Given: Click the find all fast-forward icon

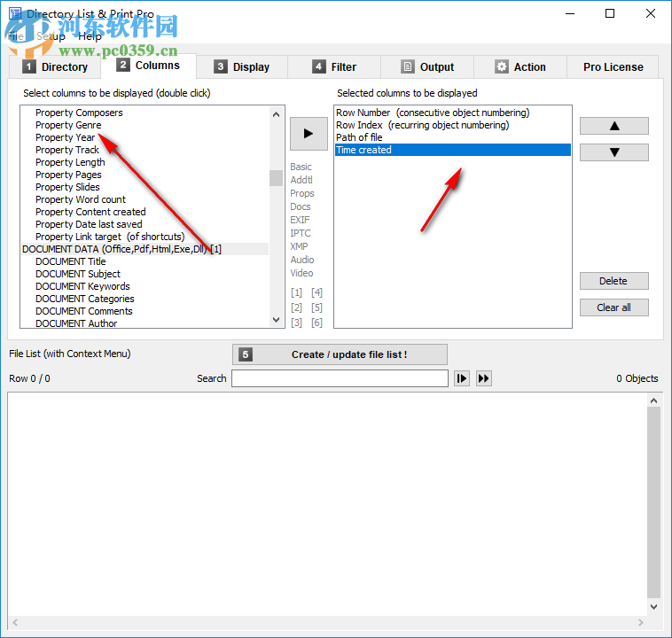Looking at the screenshot, I should (483, 378).
